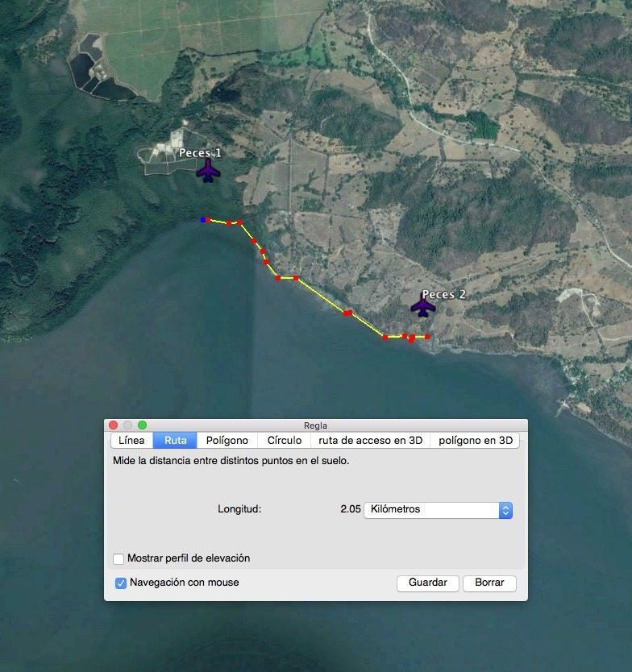This screenshot has width=632, height=672.
Task: Click the Peces 2 text label
Action: (x=443, y=294)
